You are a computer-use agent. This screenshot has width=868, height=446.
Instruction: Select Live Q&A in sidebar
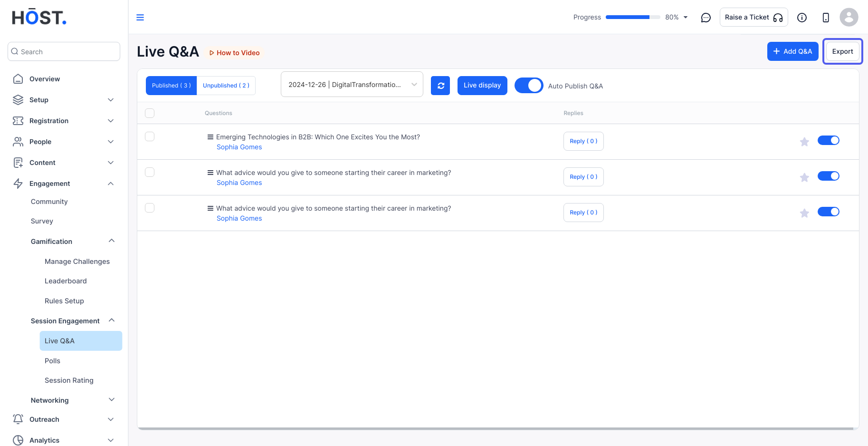[81, 341]
